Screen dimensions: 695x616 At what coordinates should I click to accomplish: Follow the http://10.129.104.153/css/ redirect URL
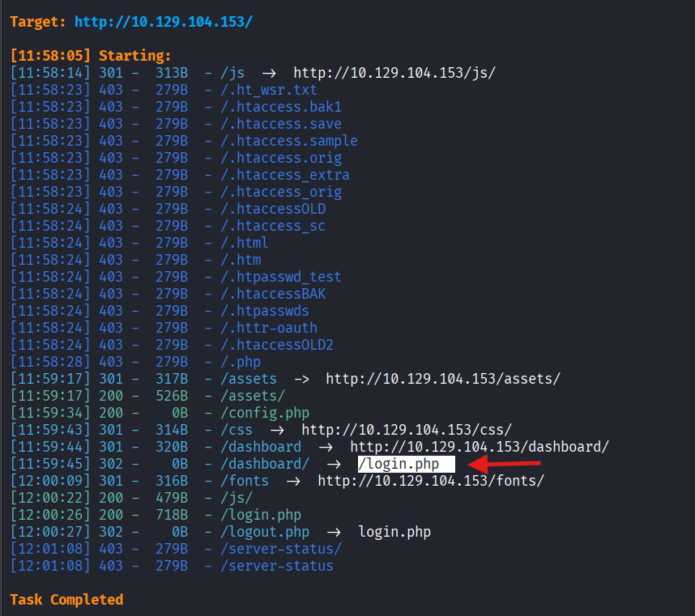point(407,430)
